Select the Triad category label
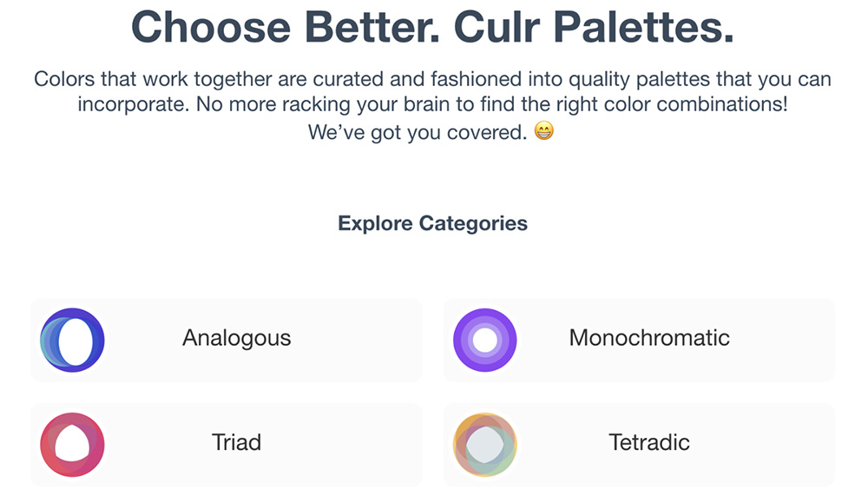This screenshot has width=868, height=490. [x=236, y=442]
